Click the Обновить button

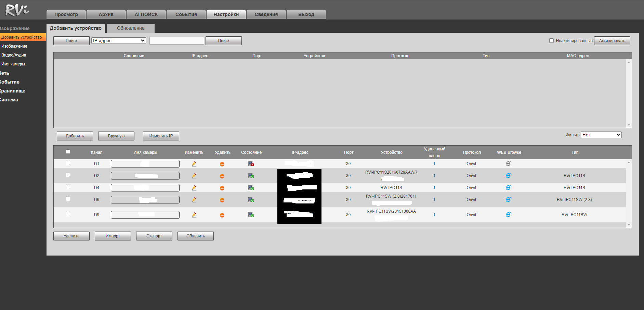tap(196, 236)
